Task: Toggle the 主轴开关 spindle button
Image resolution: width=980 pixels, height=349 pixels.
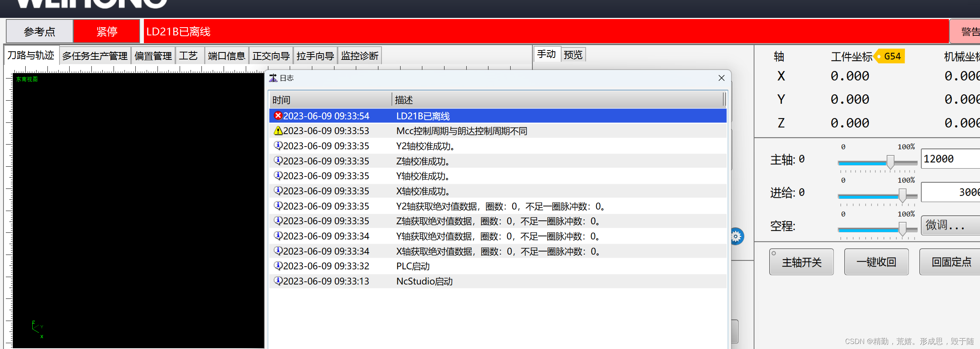Action: [801, 262]
